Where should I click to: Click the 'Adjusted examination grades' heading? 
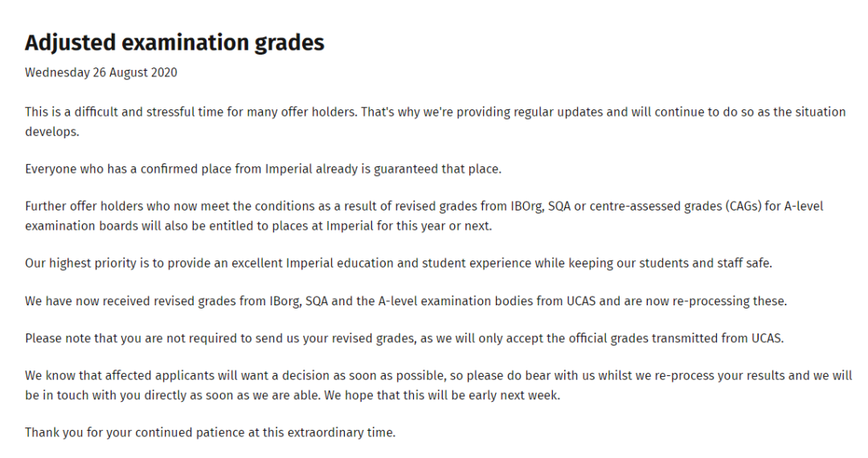coord(174,43)
